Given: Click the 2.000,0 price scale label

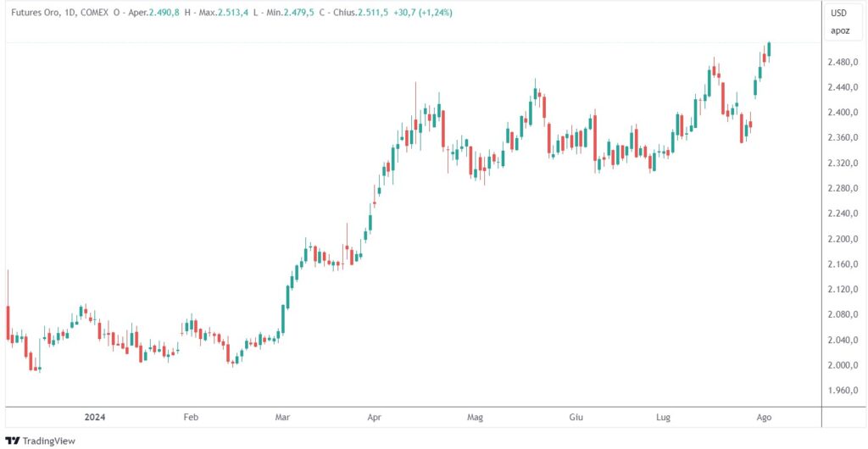Looking at the screenshot, I should click(843, 365).
